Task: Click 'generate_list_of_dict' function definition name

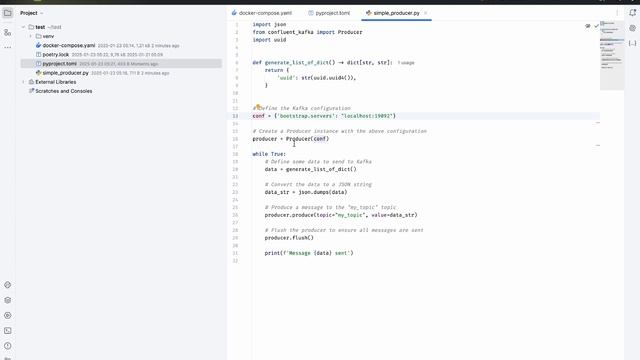Action: click(x=297, y=62)
